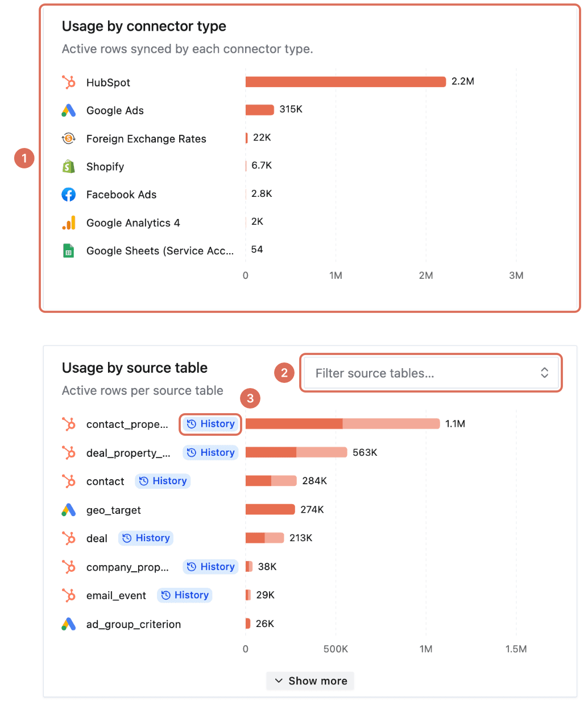588x701 pixels.
Task: Select the email_event table name
Action: pos(116,596)
